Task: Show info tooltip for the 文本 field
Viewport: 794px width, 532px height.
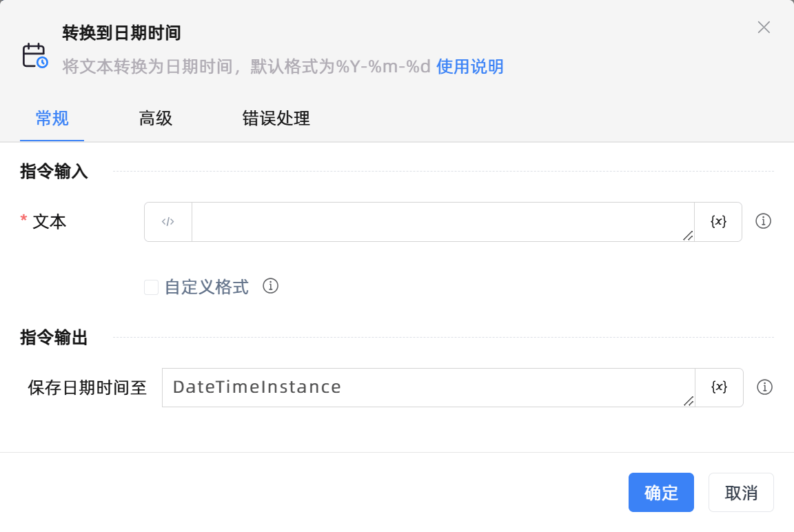Action: (763, 221)
